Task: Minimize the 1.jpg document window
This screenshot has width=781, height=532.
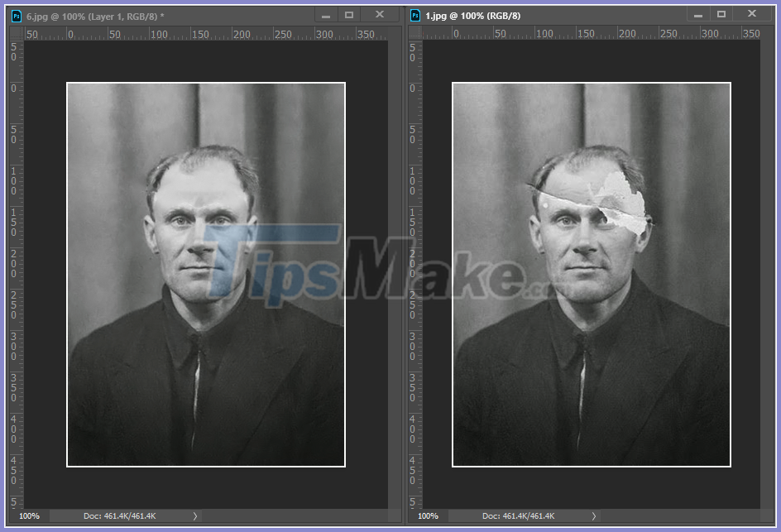Action: [x=699, y=14]
